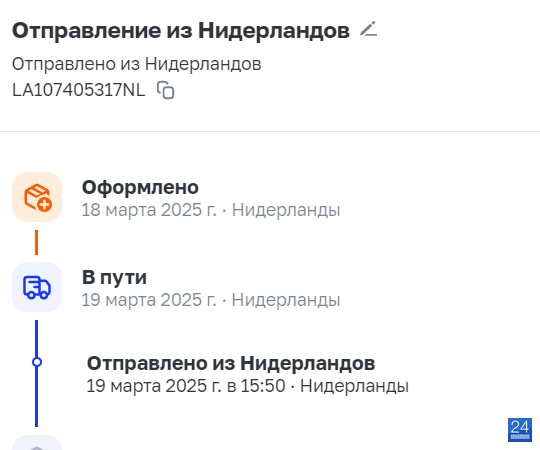Select the title Отправление из Нидерландов
The height and width of the screenshot is (450, 540).
181,31
